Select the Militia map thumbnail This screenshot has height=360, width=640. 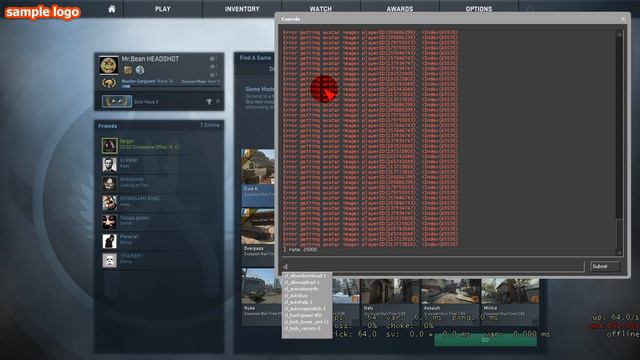tap(510, 291)
